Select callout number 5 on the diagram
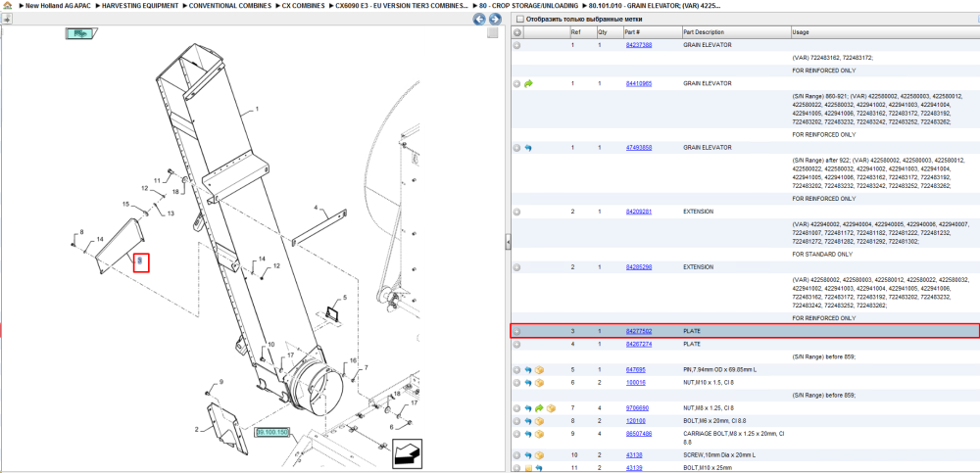This screenshot has height=473, width=980. [344, 298]
